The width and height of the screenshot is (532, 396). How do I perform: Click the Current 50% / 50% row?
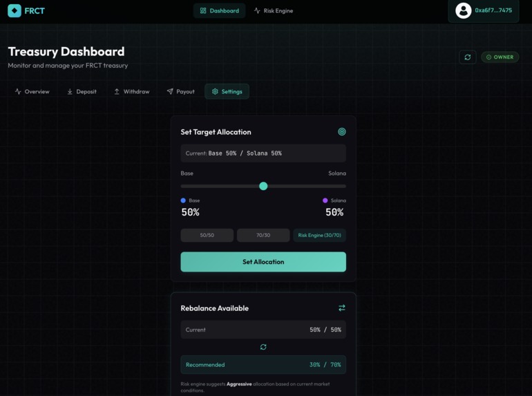[263, 330]
